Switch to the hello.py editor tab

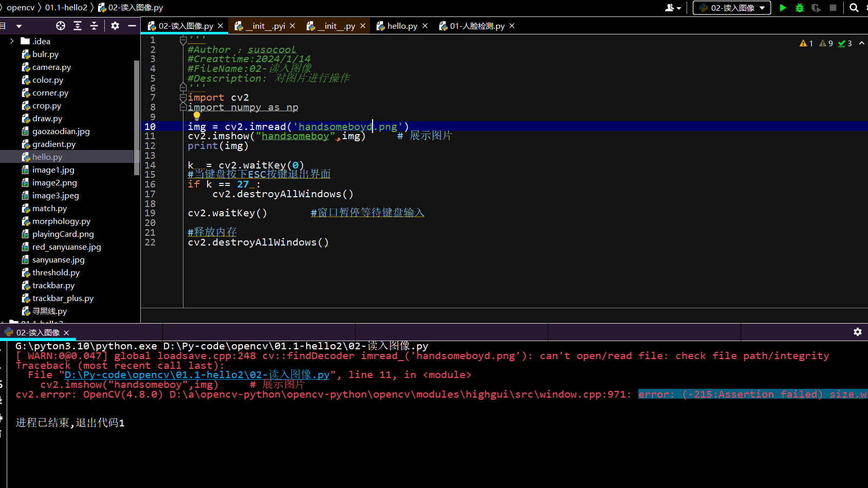(402, 25)
